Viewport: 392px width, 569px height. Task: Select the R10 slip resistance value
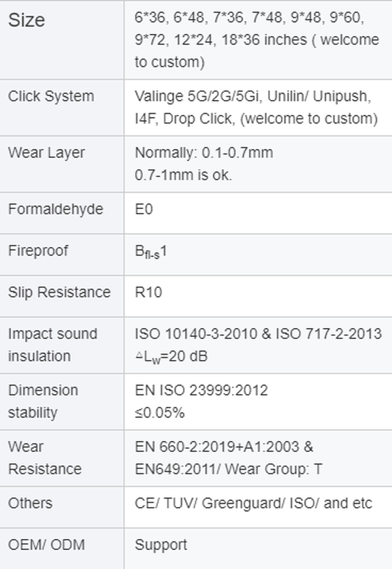148,292
